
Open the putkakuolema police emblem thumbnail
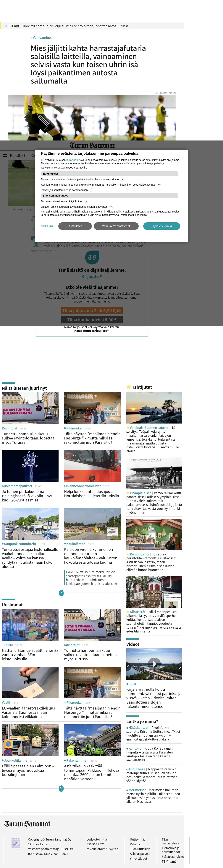click(30, 466)
